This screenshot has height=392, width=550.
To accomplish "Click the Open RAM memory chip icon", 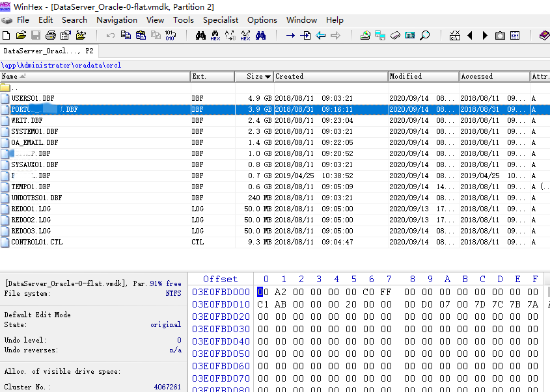I will pos(395,35).
